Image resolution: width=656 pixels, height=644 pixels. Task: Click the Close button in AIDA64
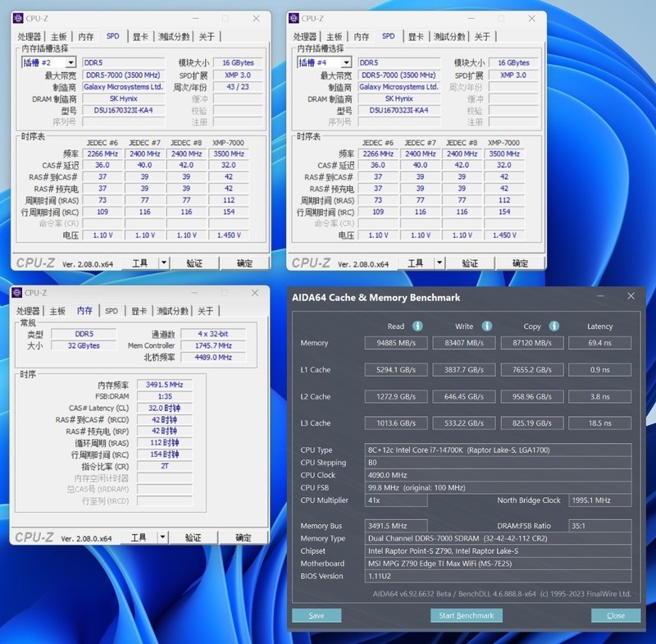pos(616,615)
